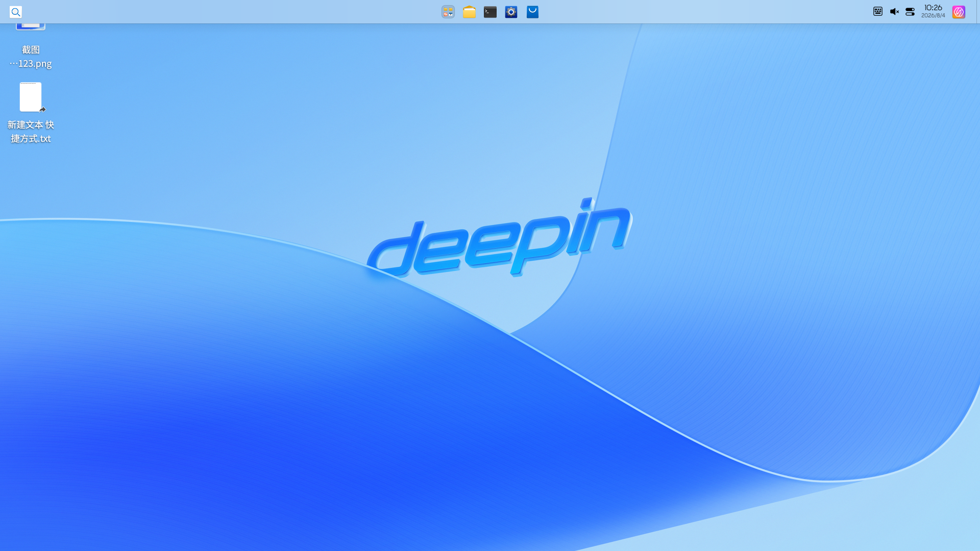980x551 pixels.
Task: Click the 10:26 clock in the tray
Action: 933,8
